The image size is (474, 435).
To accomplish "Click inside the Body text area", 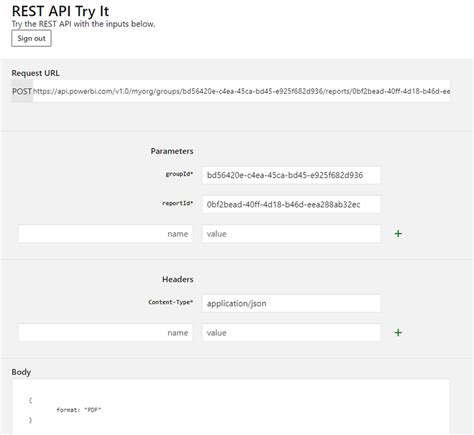I will point(231,407).
